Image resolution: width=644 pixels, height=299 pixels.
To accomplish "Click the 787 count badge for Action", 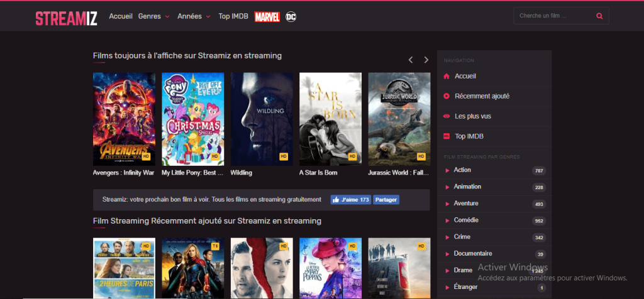I will pos(539,171).
